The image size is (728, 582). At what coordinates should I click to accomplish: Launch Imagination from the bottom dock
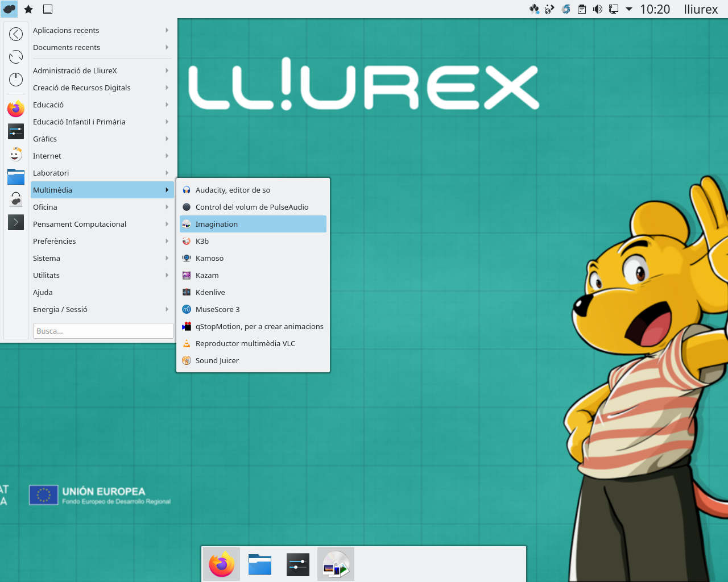pyautogui.click(x=336, y=564)
